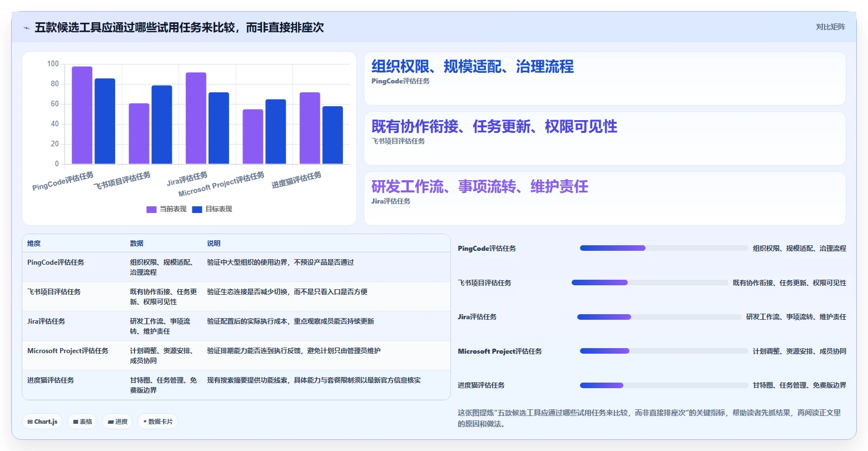This screenshot has height=451, width=868.
Task: Click the PingCode progress bar
Action: point(664,248)
